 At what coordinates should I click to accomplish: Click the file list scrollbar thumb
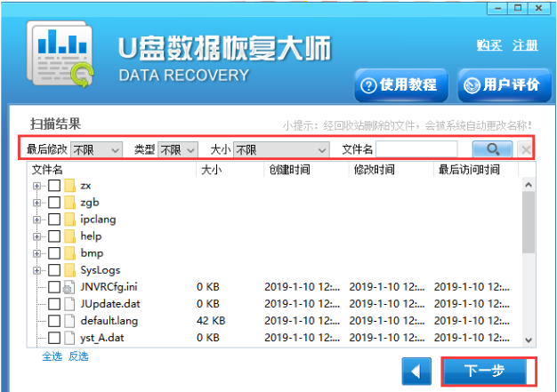[529, 222]
